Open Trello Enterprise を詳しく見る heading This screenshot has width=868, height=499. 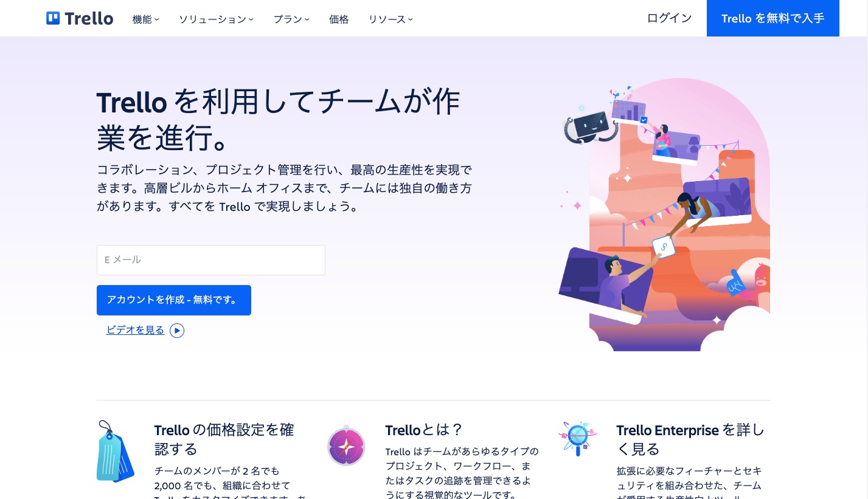[x=690, y=439]
